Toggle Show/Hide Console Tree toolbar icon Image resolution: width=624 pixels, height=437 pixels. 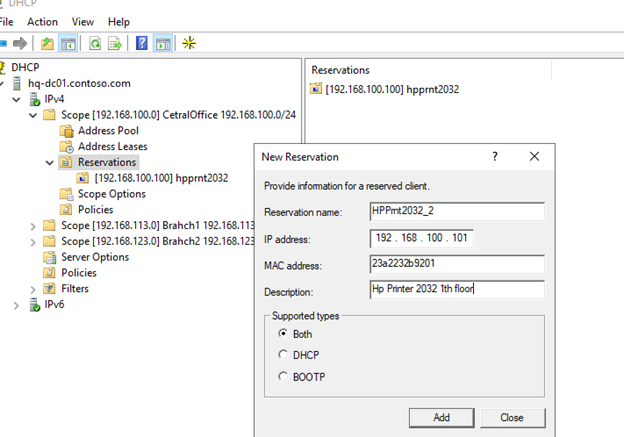68,43
